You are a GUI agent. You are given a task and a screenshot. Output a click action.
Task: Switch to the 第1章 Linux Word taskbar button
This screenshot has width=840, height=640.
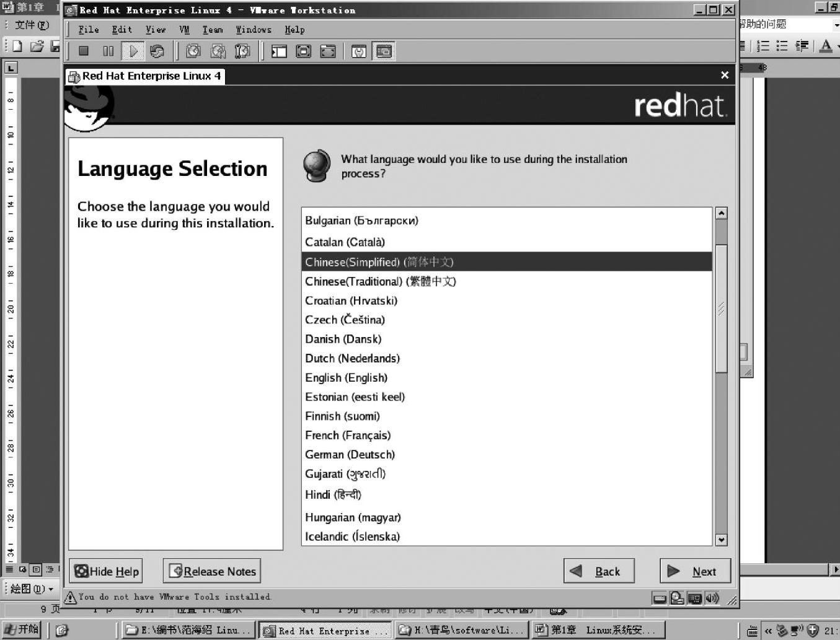[x=598, y=630]
